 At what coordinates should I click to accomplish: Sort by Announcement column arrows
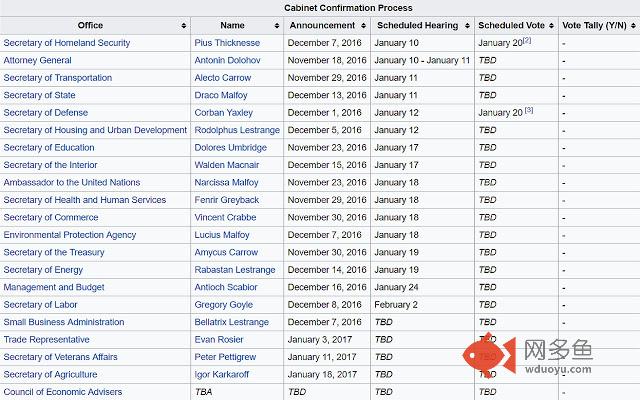click(x=363, y=26)
